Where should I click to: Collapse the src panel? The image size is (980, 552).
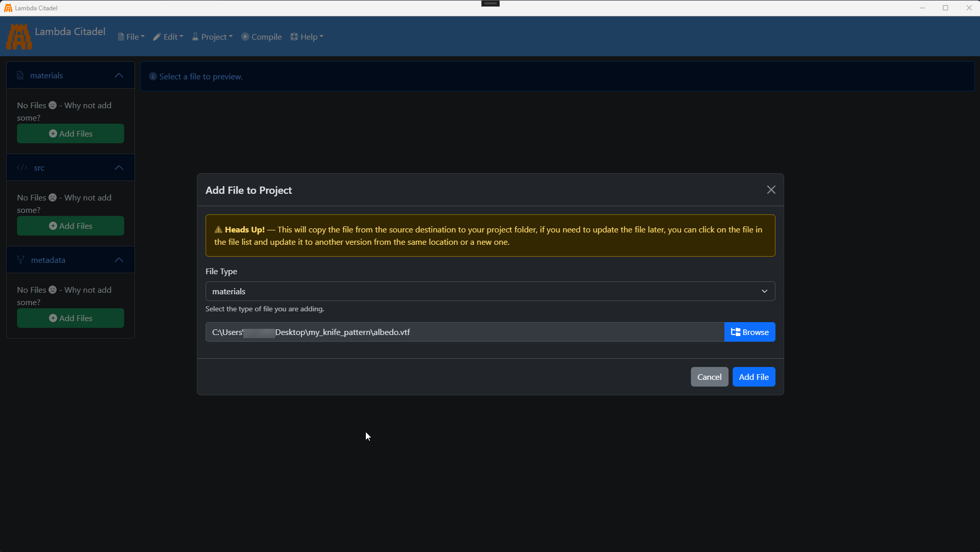click(x=119, y=168)
